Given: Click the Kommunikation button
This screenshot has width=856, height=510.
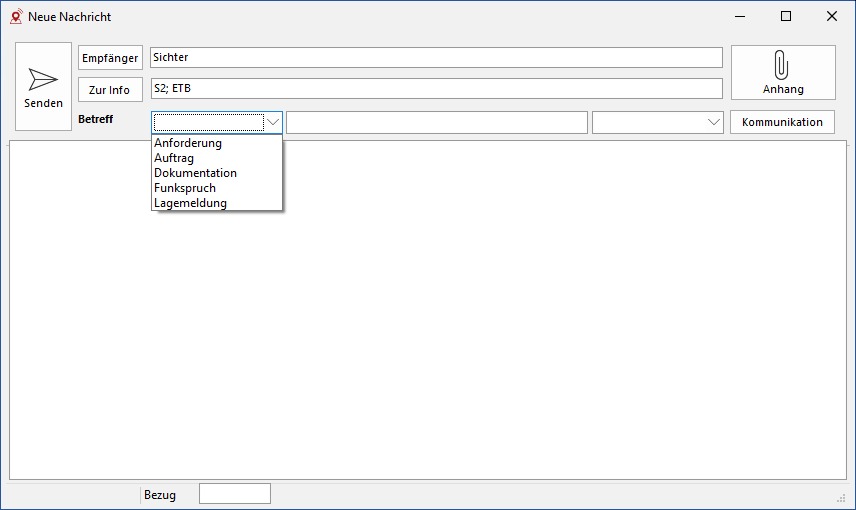Looking at the screenshot, I should (782, 122).
